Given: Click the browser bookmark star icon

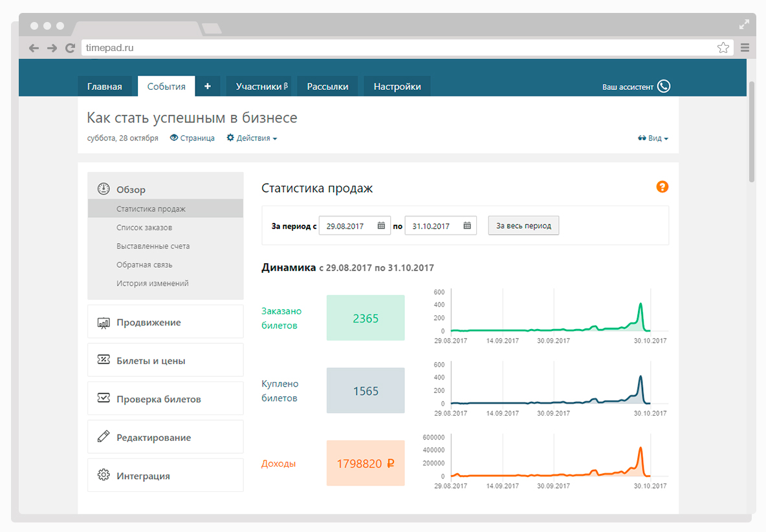Looking at the screenshot, I should (723, 48).
